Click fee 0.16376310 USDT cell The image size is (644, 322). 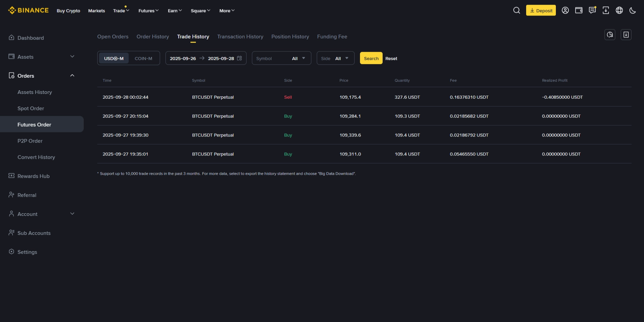coord(469,97)
